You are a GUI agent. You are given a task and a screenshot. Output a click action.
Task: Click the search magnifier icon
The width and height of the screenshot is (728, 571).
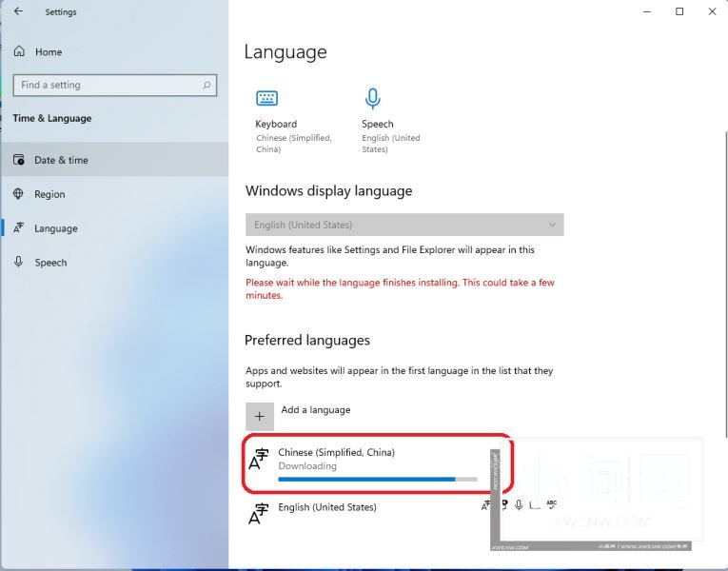click(207, 85)
